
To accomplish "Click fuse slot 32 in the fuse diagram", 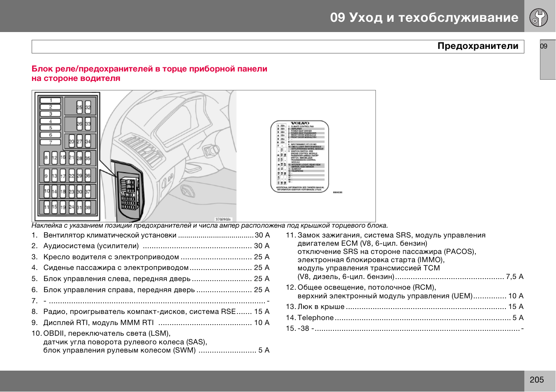I will click(x=88, y=107).
